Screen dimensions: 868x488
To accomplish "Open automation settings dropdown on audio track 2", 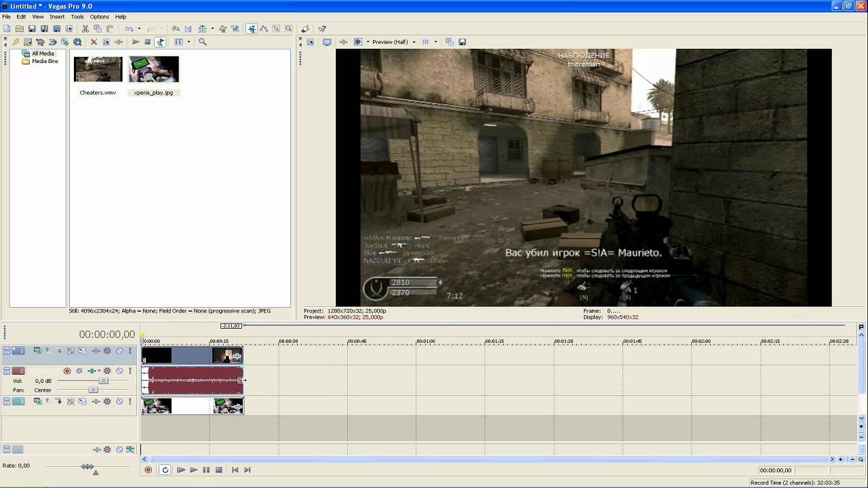I will pos(107,371).
